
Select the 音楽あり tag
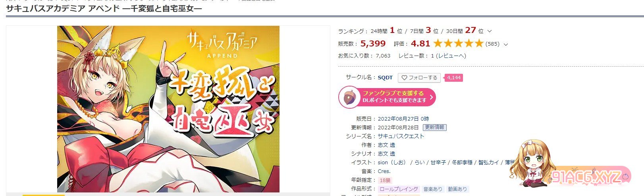pos(433,189)
